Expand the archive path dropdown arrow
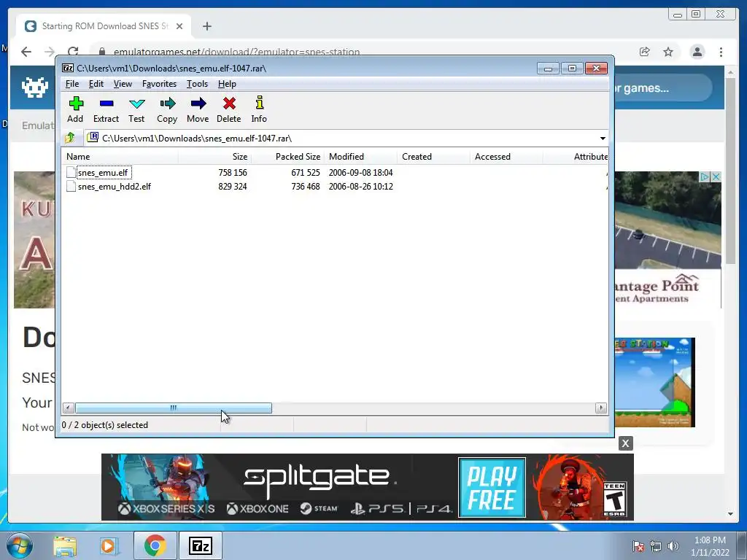Image resolution: width=747 pixels, height=560 pixels. 602,138
